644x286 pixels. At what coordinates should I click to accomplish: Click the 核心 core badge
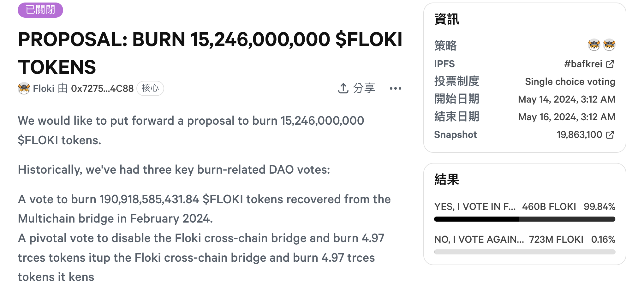(150, 88)
